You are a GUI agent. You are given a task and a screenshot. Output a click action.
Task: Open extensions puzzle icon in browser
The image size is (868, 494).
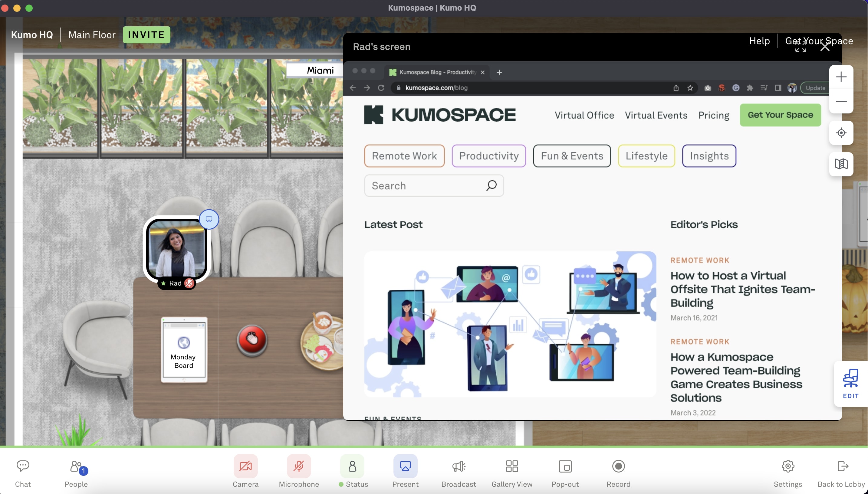click(750, 88)
